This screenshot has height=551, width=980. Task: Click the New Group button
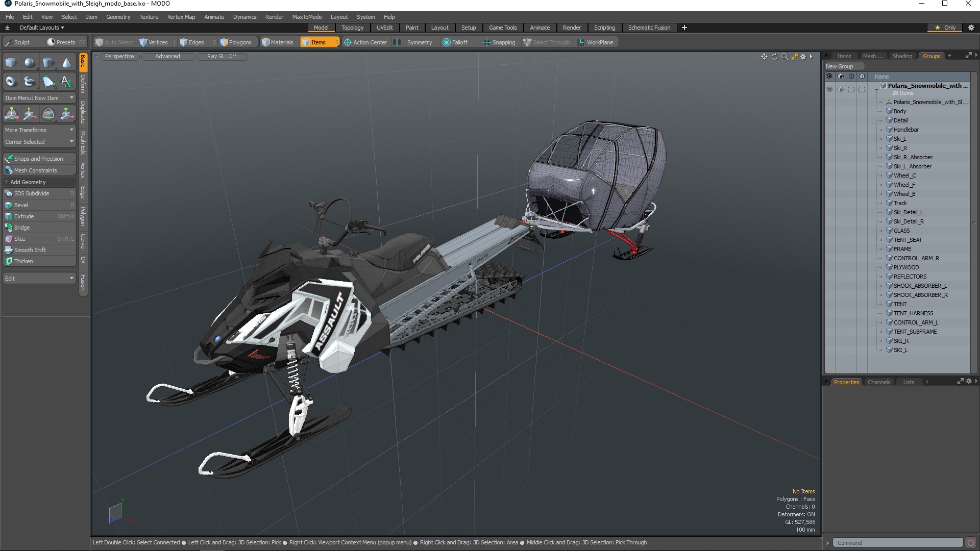pyautogui.click(x=844, y=66)
